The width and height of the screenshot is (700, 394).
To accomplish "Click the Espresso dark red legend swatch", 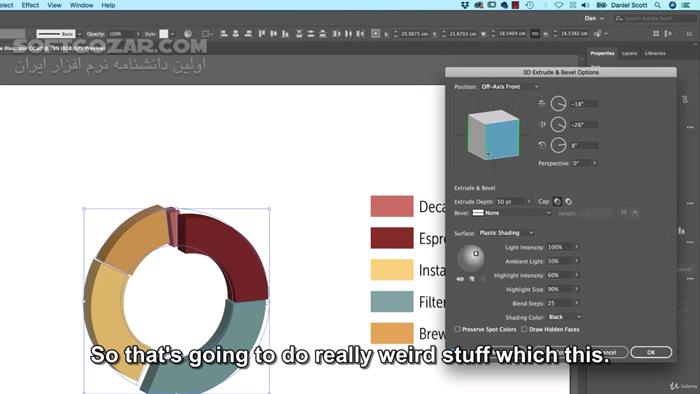I will pyautogui.click(x=392, y=238).
